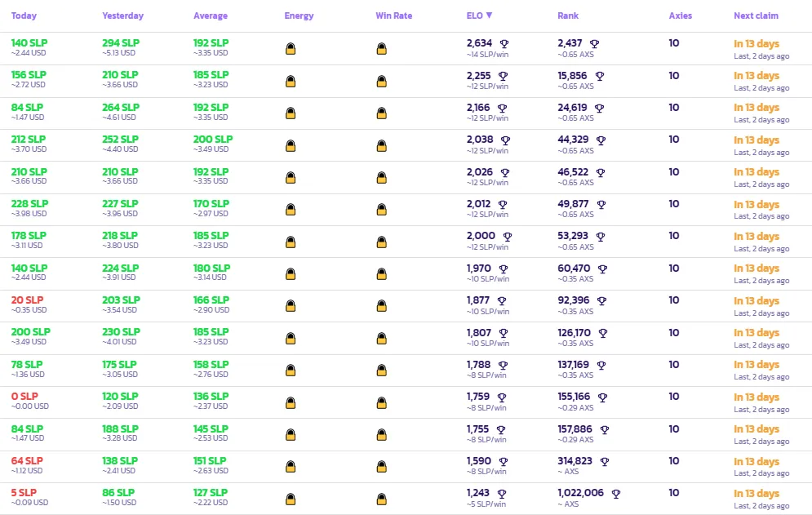Click trophy icon beside rank 157,886

[x=605, y=429]
